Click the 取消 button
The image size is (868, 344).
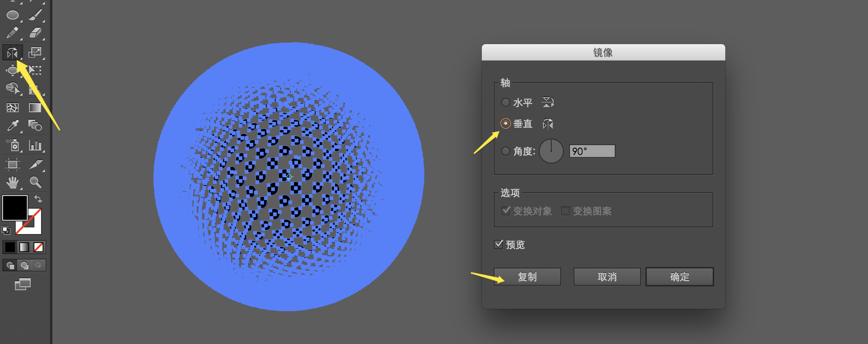(607, 277)
